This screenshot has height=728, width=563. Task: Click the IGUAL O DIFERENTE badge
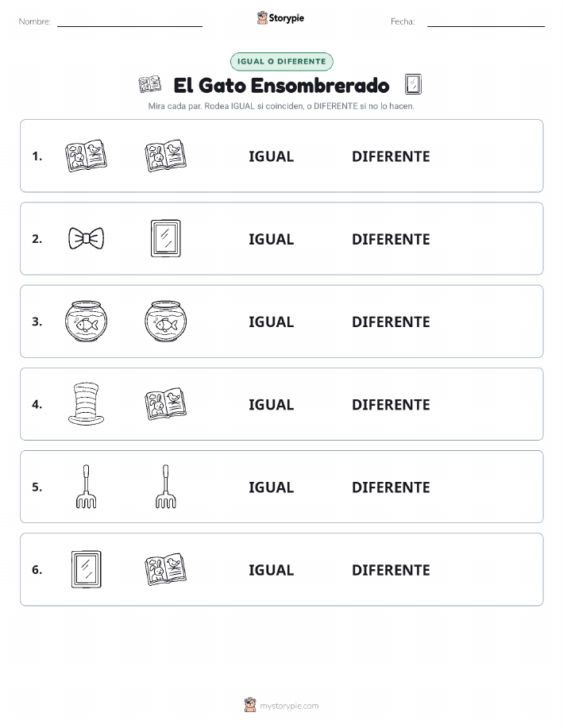pos(281,61)
